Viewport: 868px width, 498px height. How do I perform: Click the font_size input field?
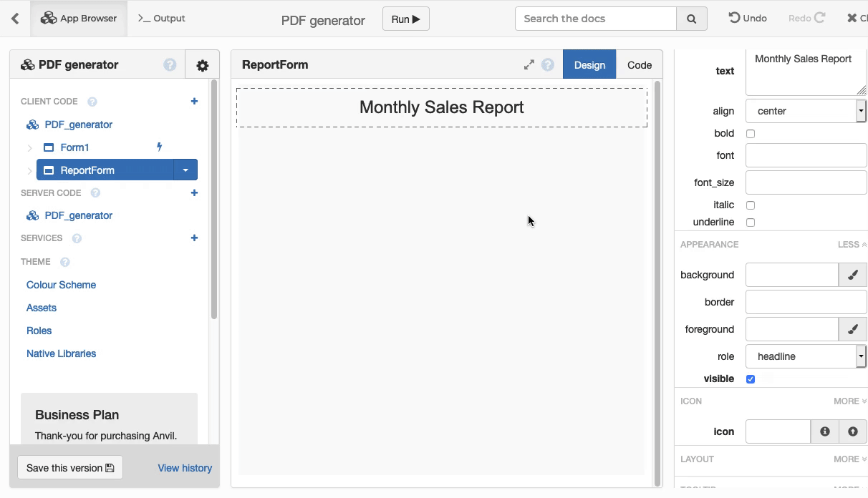pyautogui.click(x=806, y=182)
